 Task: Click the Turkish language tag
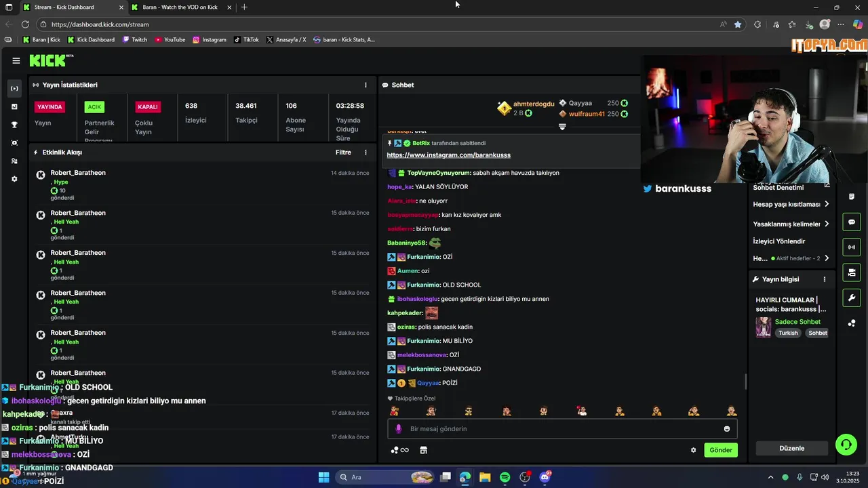click(x=788, y=333)
